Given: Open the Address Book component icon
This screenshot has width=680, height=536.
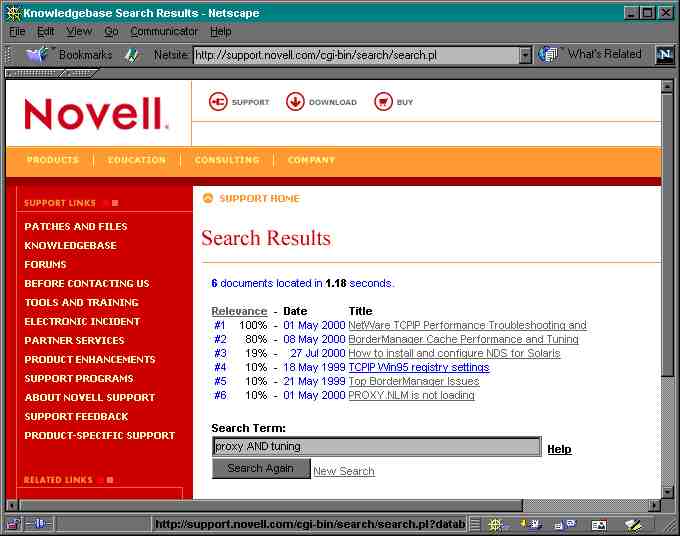Looking at the screenshot, I should coord(599,525).
